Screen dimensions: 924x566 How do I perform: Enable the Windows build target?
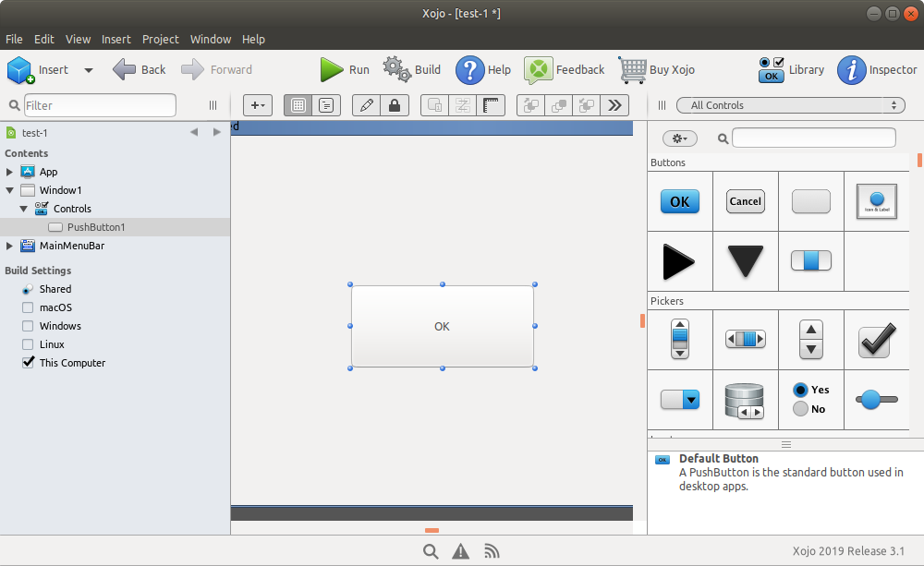[x=28, y=326]
